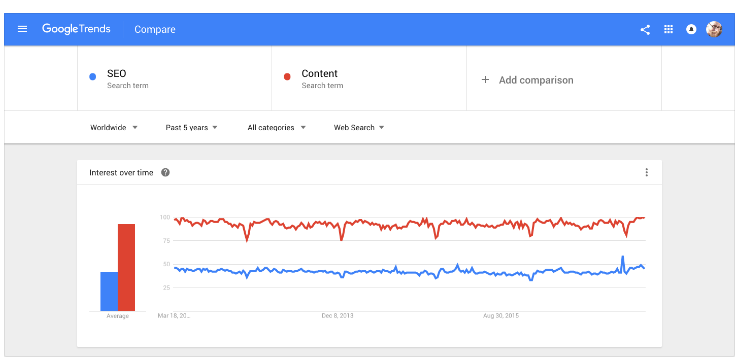
Task: Click the blue SEO color dot
Action: coord(93,77)
